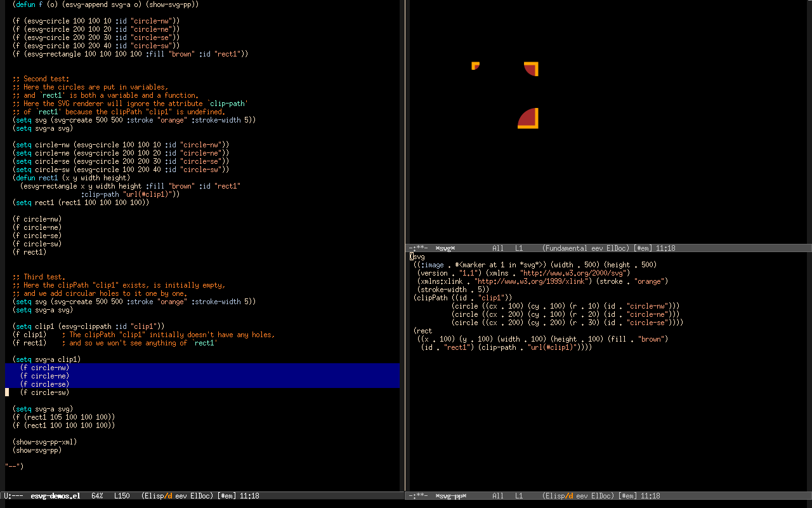This screenshot has height=508, width=812.
Task: Click the highlighted (f circle-nw) line
Action: 44,368
